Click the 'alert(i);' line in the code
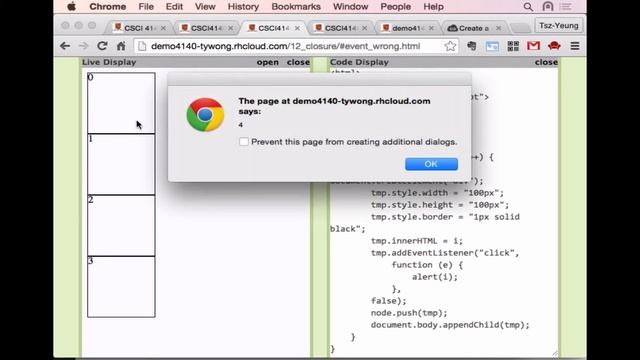Viewport: 640px width, 360px height. [x=435, y=277]
